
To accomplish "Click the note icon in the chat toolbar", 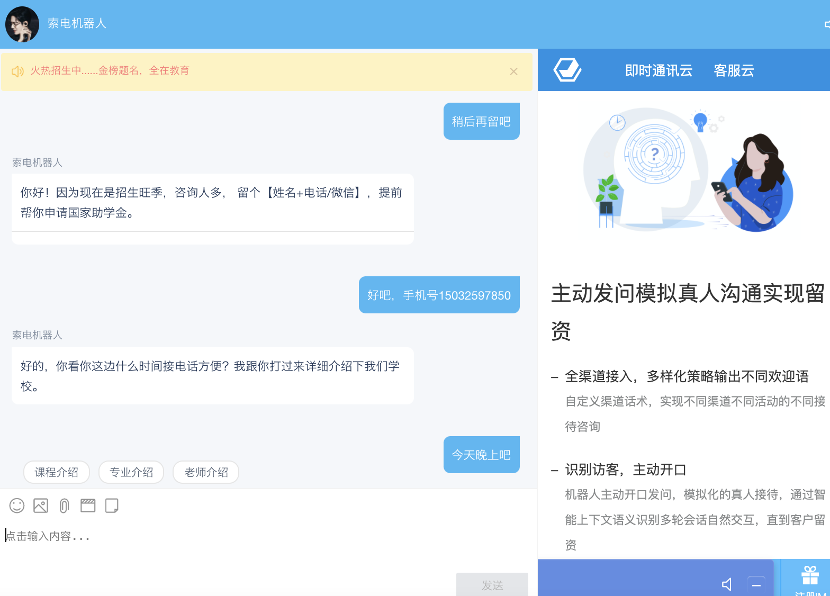I will click(x=112, y=506).
